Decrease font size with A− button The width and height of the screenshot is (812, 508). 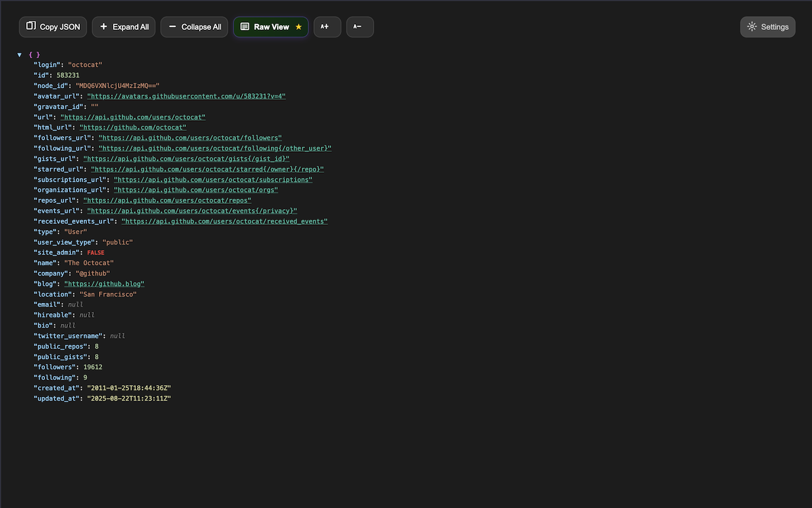click(x=360, y=27)
